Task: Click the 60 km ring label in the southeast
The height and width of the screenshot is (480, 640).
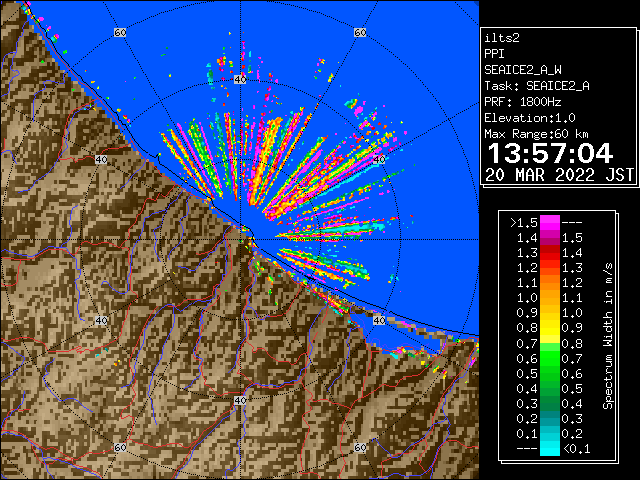Action: [360, 448]
